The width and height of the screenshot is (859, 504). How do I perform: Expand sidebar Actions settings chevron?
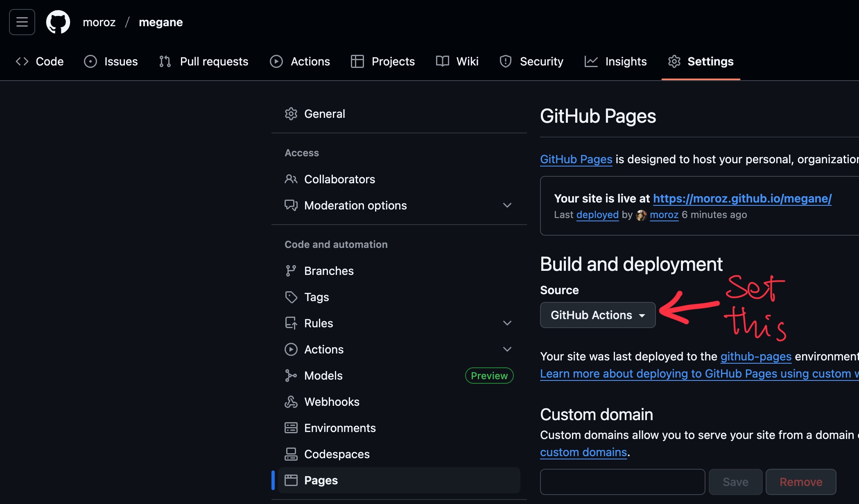pos(507,349)
